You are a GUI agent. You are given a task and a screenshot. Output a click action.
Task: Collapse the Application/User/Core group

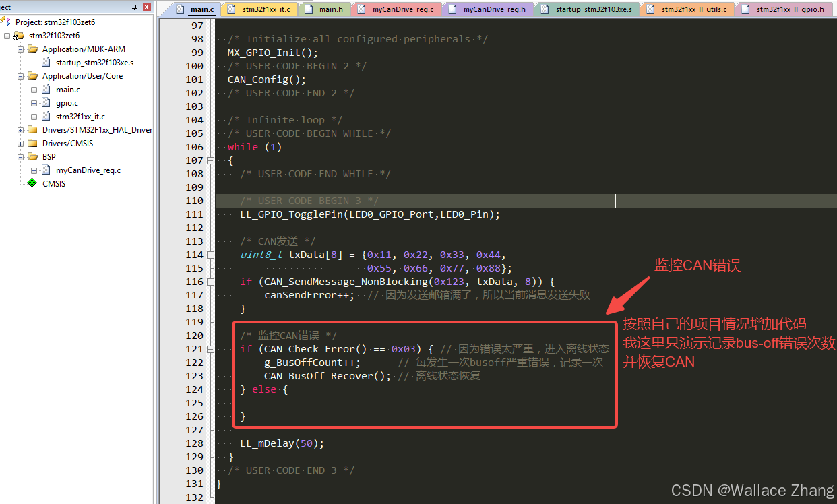click(20, 76)
